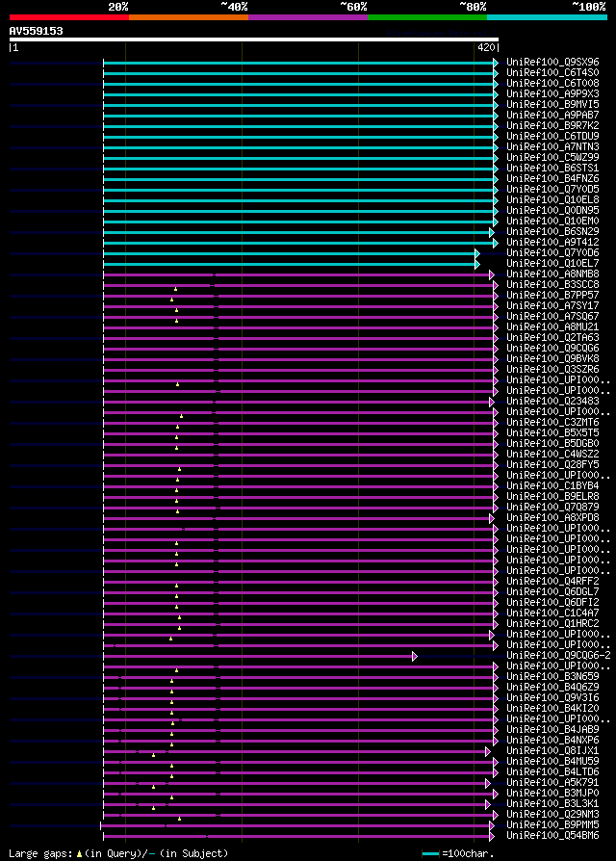
Task: Click label UniRef100_Q4RFF2
Action: [x=552, y=582]
